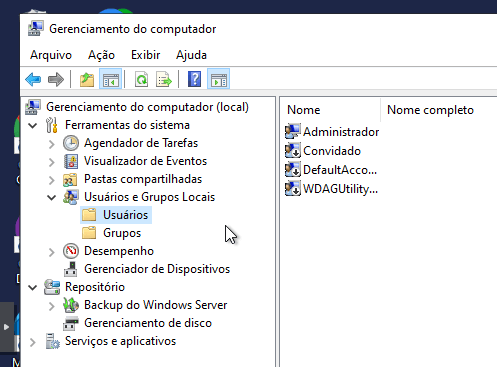
Task: Click the Agendador de Tarefas clock icon
Action: coord(71,143)
